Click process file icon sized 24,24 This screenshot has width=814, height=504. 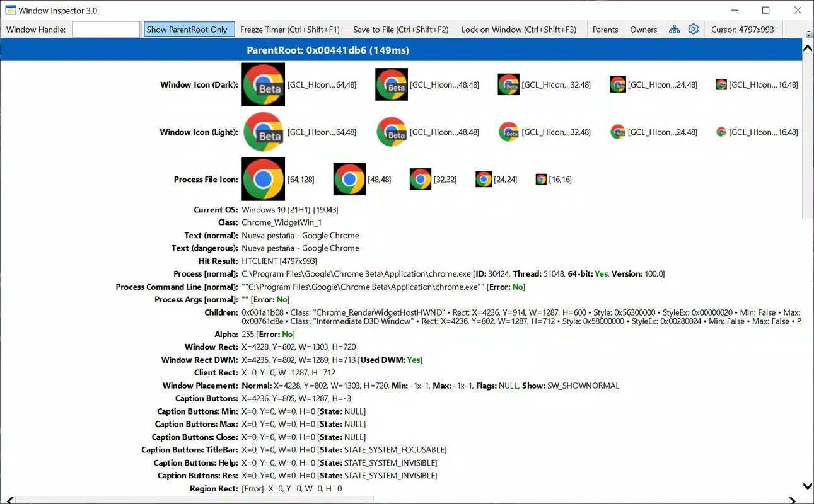click(484, 179)
